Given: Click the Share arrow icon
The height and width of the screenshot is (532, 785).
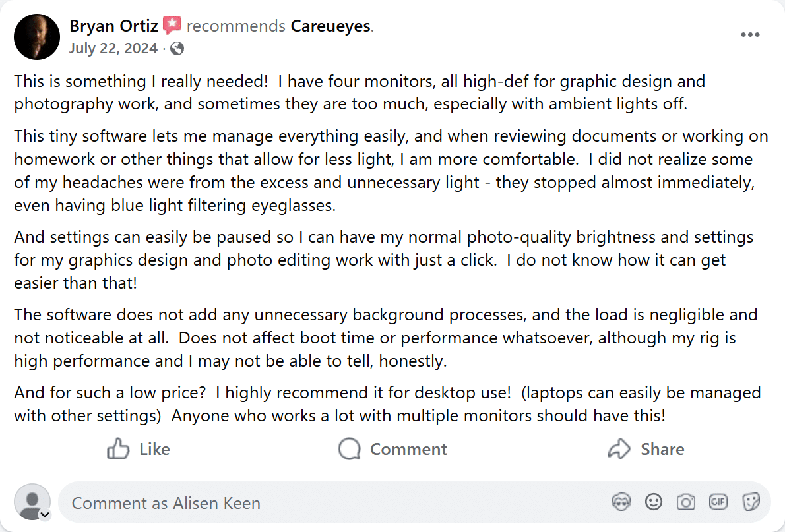Looking at the screenshot, I should 619,449.
